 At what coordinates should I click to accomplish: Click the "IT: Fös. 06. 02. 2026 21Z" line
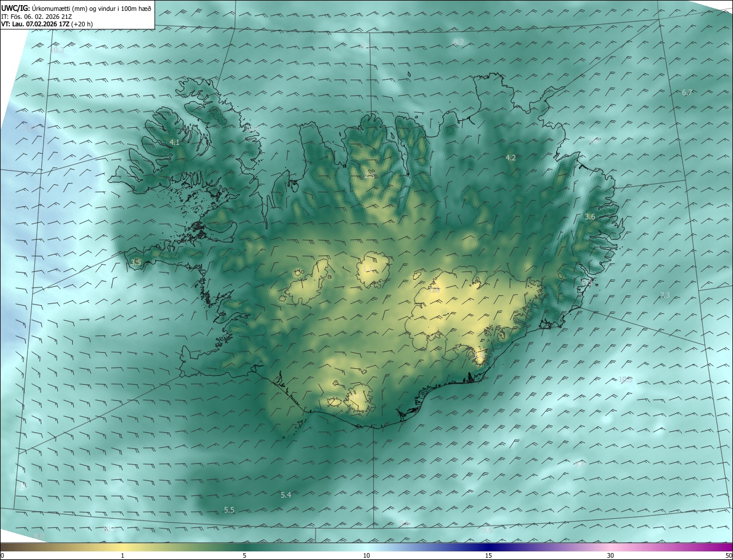point(37,16)
